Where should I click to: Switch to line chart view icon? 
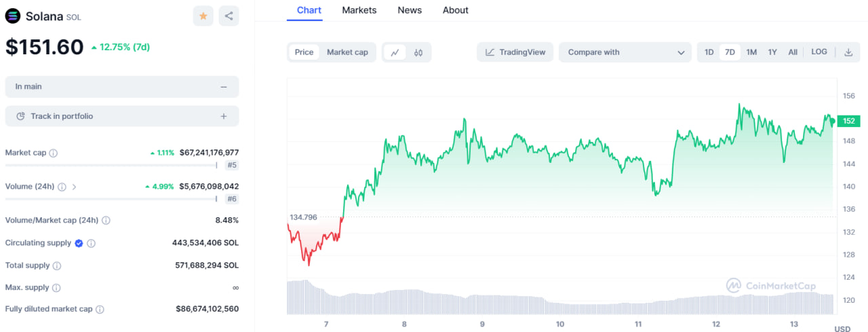click(395, 52)
